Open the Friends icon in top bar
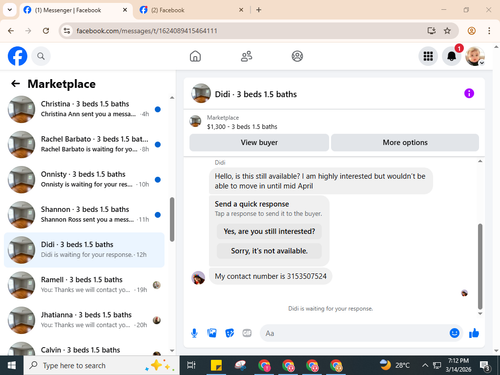This screenshot has width=500, height=375. 246,56
